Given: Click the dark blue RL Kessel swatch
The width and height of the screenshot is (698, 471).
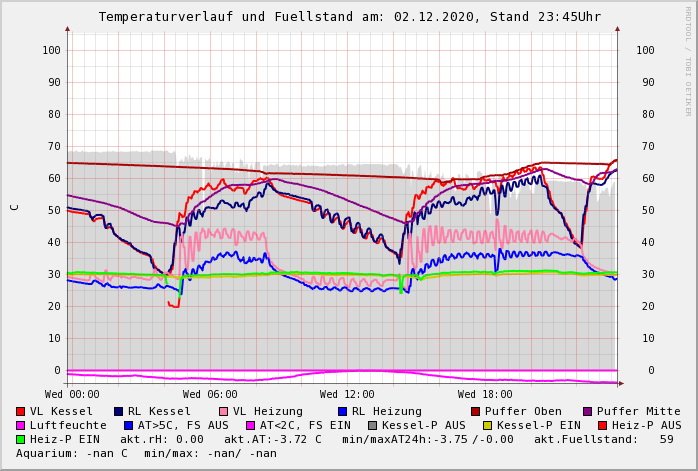Looking at the screenshot, I should [x=119, y=411].
